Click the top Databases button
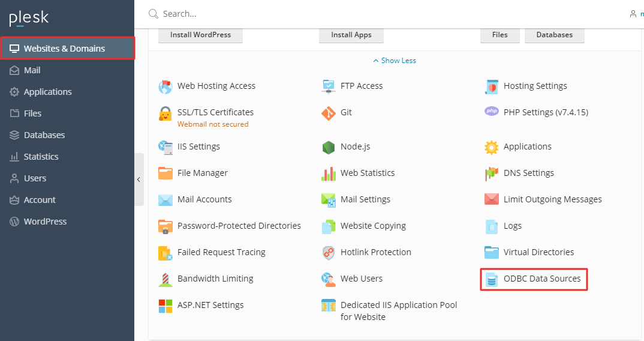The width and height of the screenshot is (644, 341). click(x=555, y=35)
